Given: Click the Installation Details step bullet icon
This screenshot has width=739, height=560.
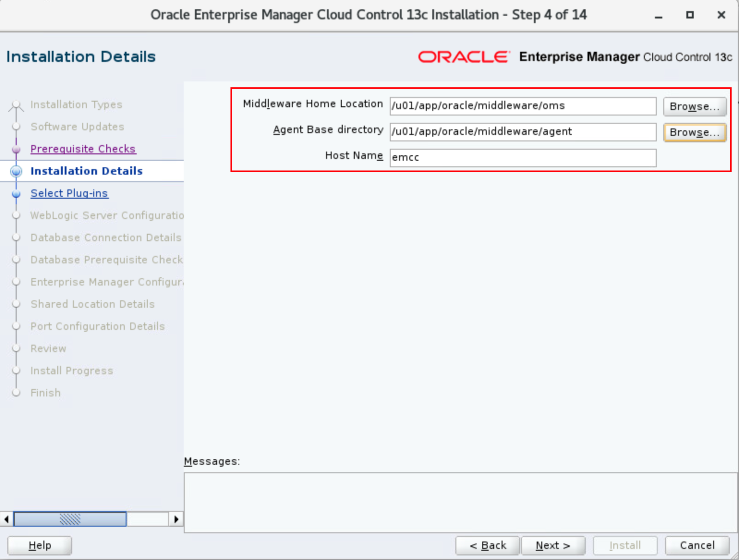Looking at the screenshot, I should [x=16, y=171].
